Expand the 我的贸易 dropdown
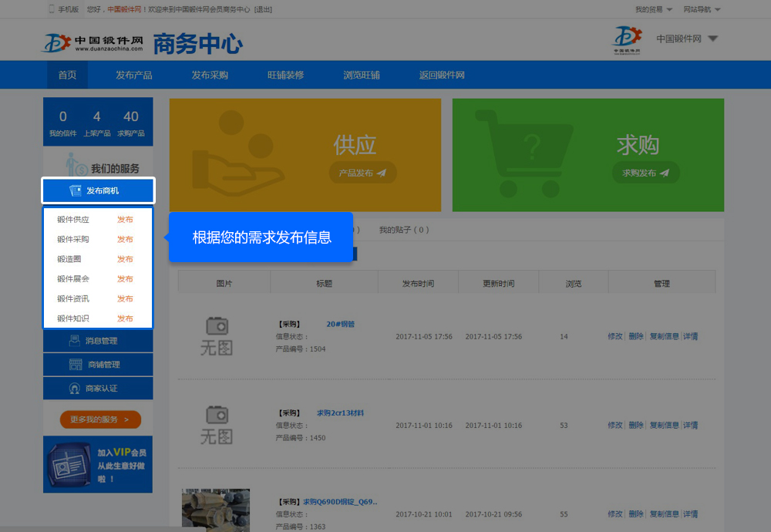The height and width of the screenshot is (532, 771). [653, 9]
